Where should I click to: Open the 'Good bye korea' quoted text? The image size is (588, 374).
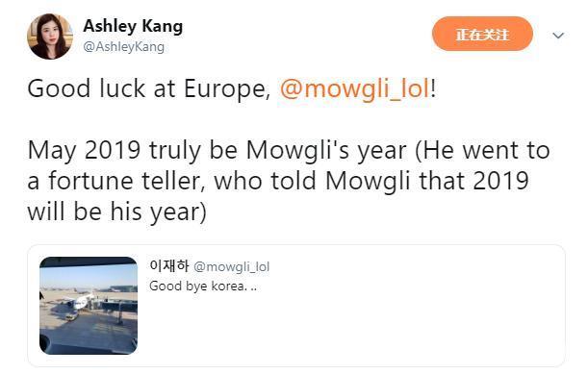pyautogui.click(x=203, y=286)
